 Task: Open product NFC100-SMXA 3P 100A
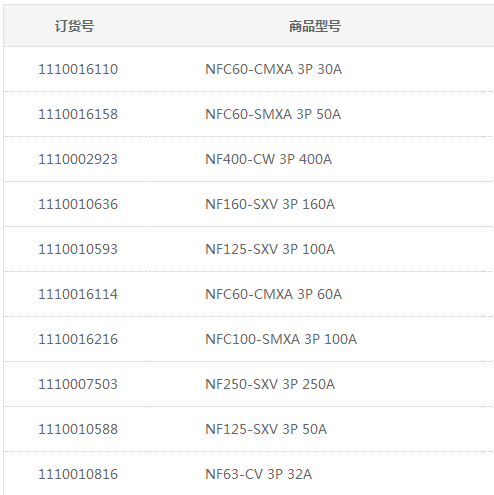281,339
